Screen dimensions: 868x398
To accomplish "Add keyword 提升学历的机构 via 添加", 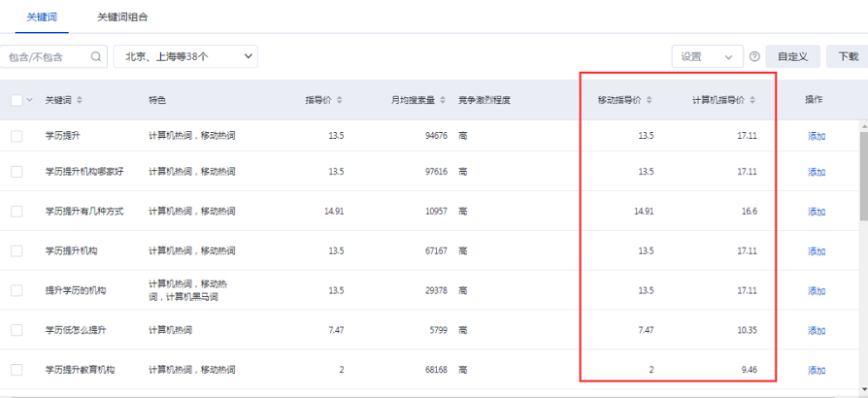I will (817, 290).
